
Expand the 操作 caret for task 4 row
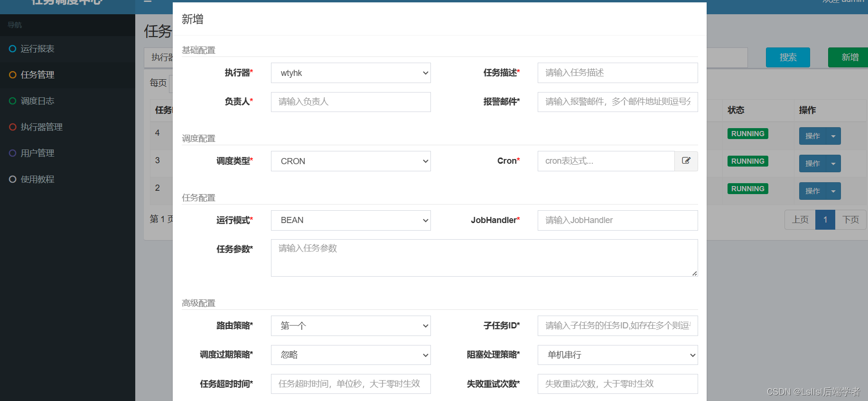tap(833, 136)
